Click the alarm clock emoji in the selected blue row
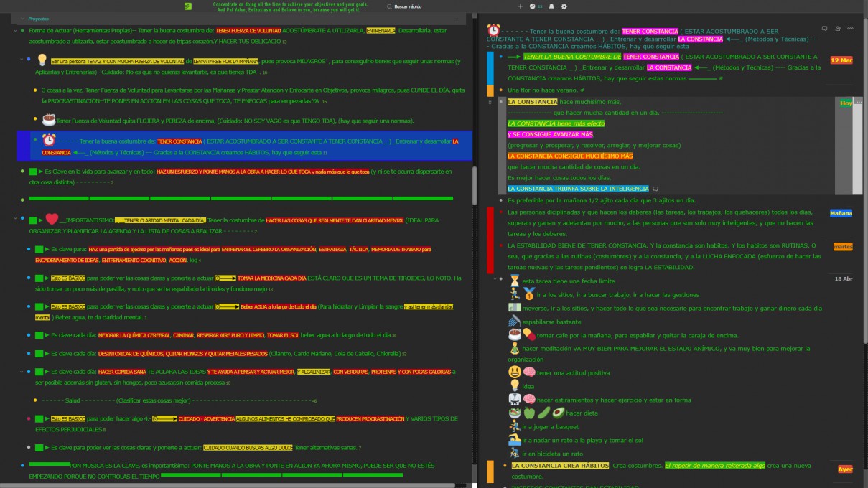The height and width of the screenshot is (488, 868). pos(49,141)
